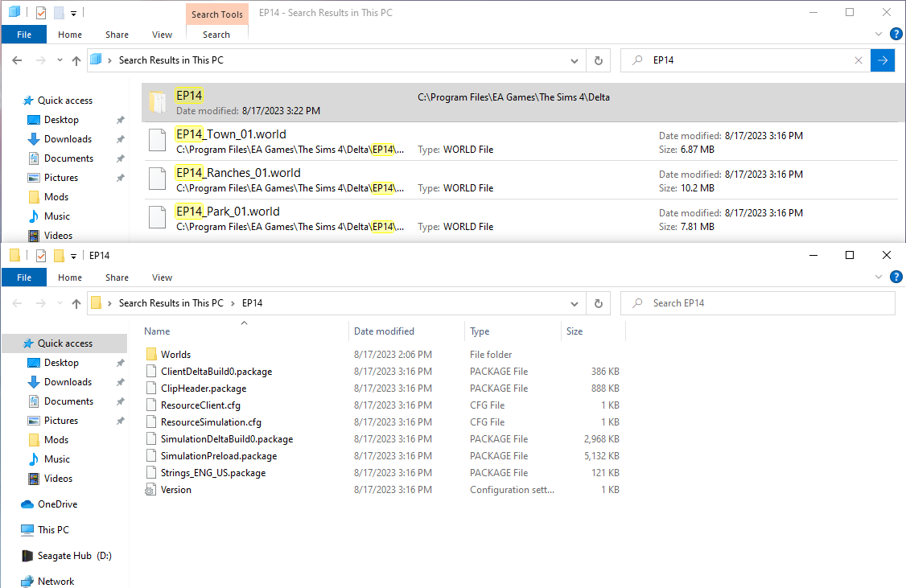Select the EP14_Ranches_01.world search result
This screenshot has height=588, width=906.
(238, 173)
